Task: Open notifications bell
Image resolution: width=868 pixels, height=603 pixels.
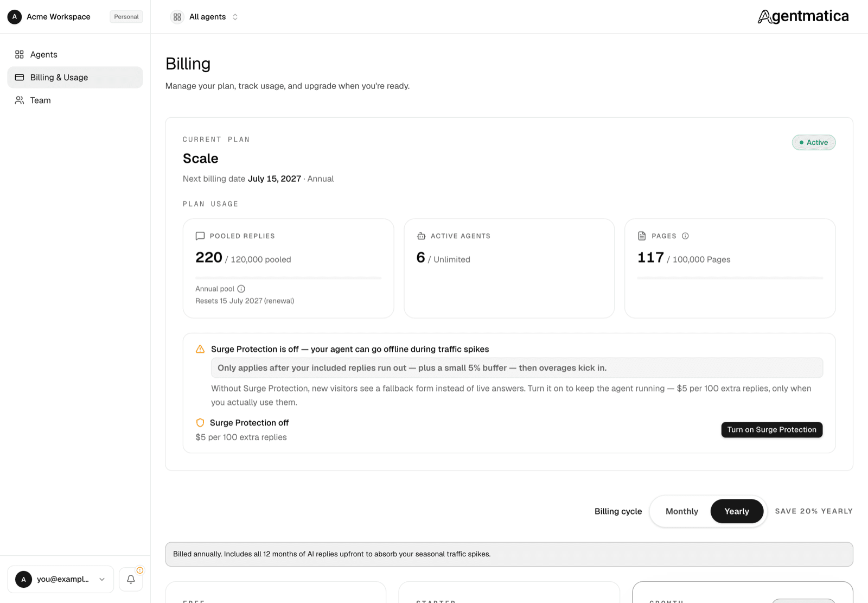Action: [x=131, y=579]
